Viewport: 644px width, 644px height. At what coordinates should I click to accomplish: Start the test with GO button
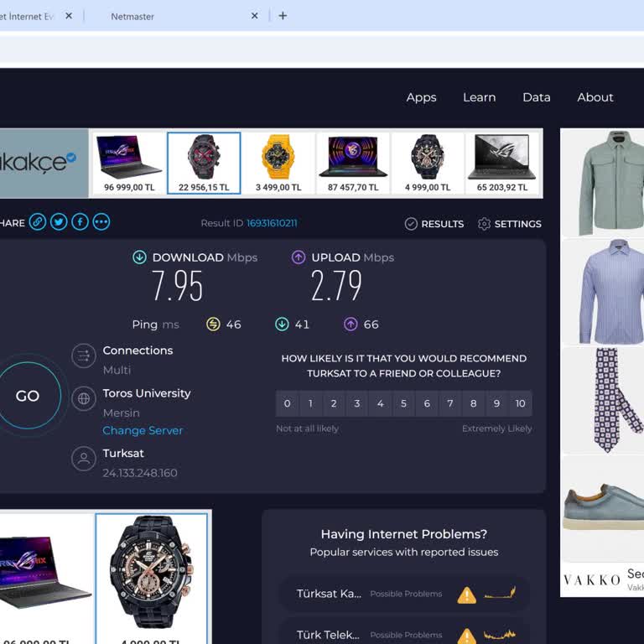(28, 396)
